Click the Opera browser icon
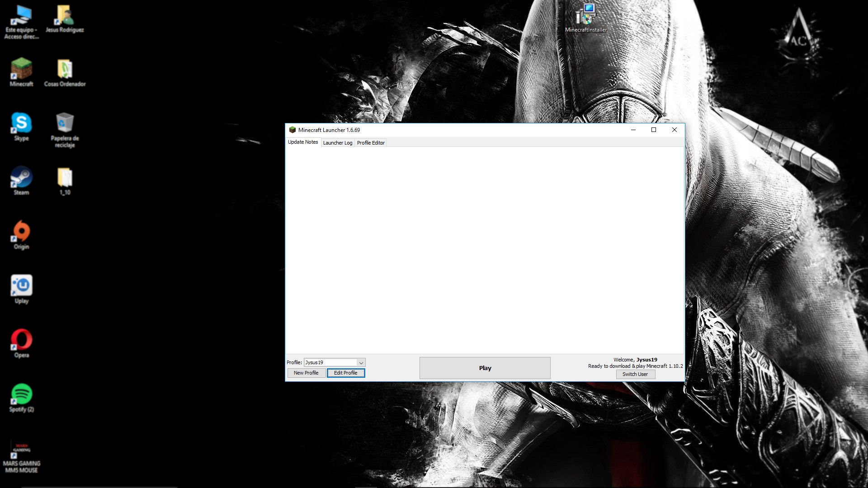868x488 pixels. [x=21, y=340]
